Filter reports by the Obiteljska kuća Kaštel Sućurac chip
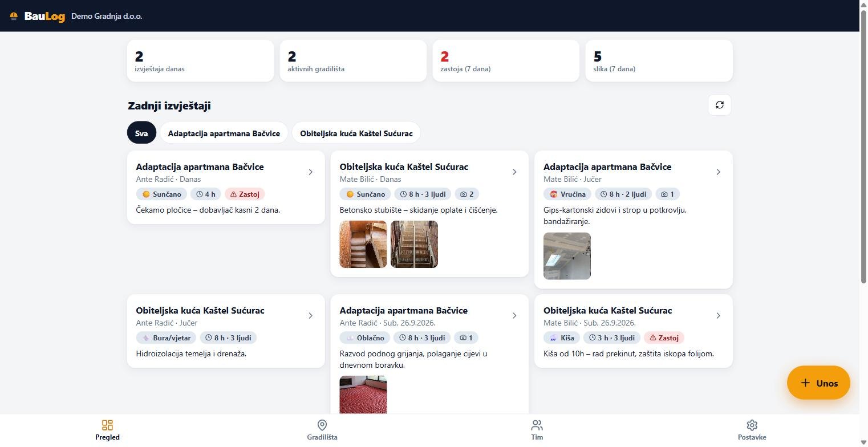 click(x=356, y=133)
